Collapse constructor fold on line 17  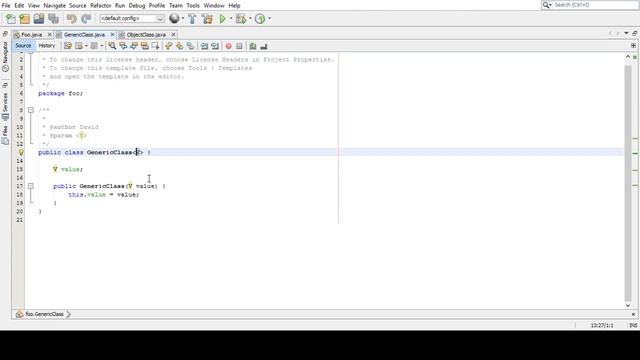coord(31,186)
